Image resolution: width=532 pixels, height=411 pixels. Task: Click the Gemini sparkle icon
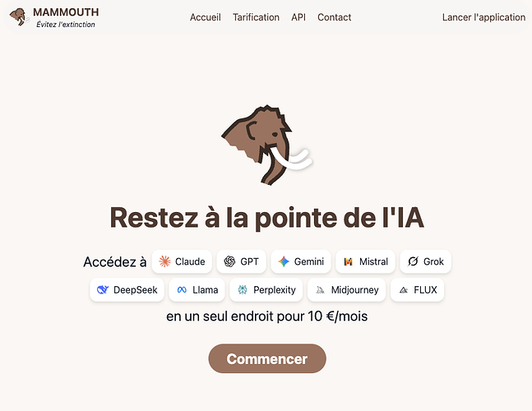point(284,261)
